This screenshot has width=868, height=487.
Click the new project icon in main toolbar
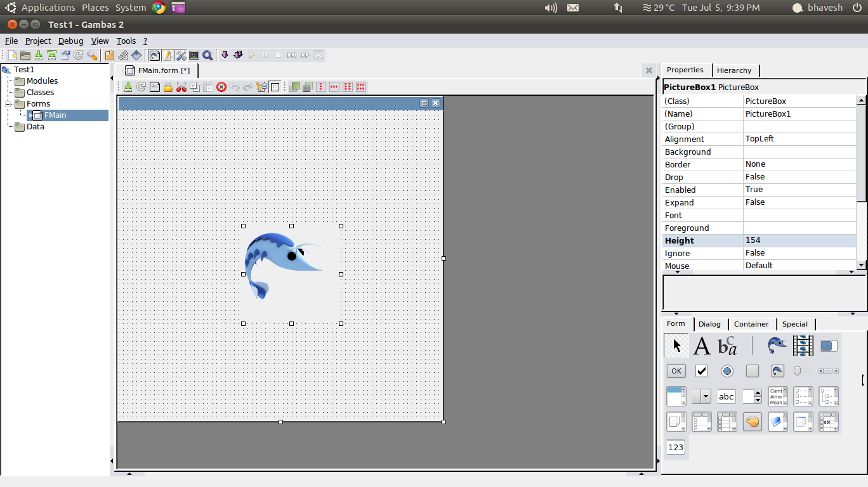coord(12,55)
